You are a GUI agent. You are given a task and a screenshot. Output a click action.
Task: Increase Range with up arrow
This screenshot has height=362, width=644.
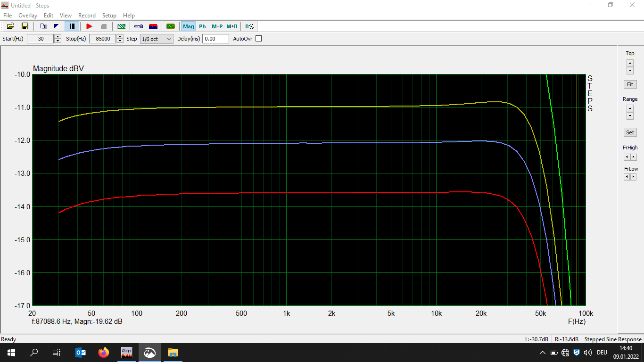pyautogui.click(x=630, y=108)
